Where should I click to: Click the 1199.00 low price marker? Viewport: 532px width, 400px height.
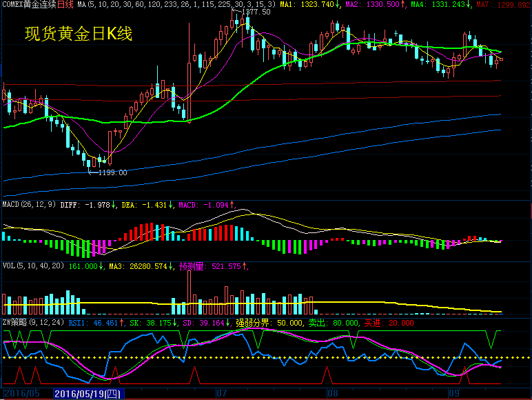tap(112, 172)
